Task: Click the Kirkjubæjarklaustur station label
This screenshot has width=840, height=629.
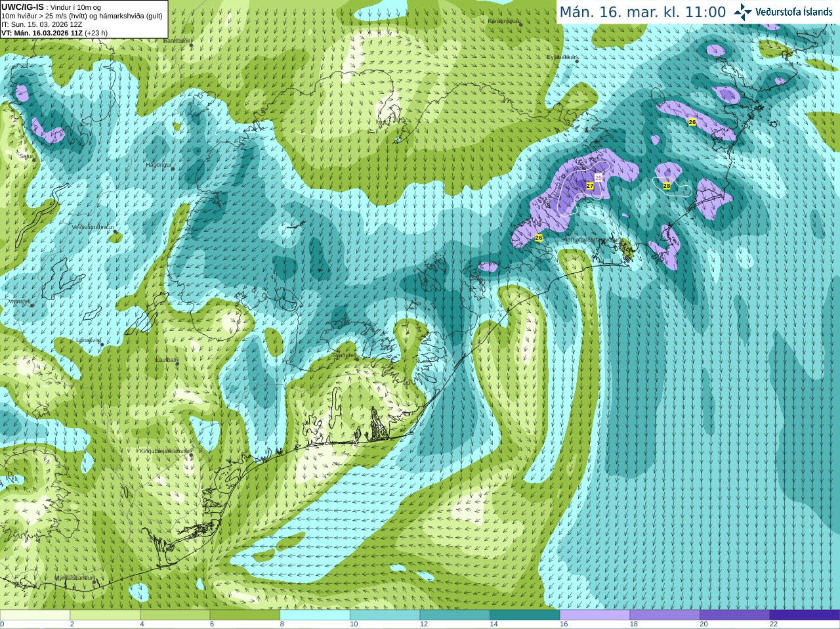Action: pyautogui.click(x=165, y=451)
